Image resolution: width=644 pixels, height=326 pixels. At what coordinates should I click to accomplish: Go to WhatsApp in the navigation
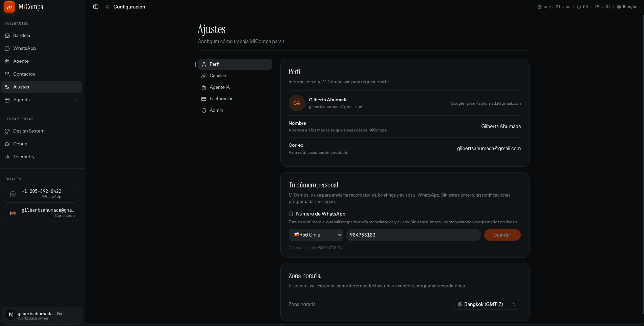[x=41, y=48]
